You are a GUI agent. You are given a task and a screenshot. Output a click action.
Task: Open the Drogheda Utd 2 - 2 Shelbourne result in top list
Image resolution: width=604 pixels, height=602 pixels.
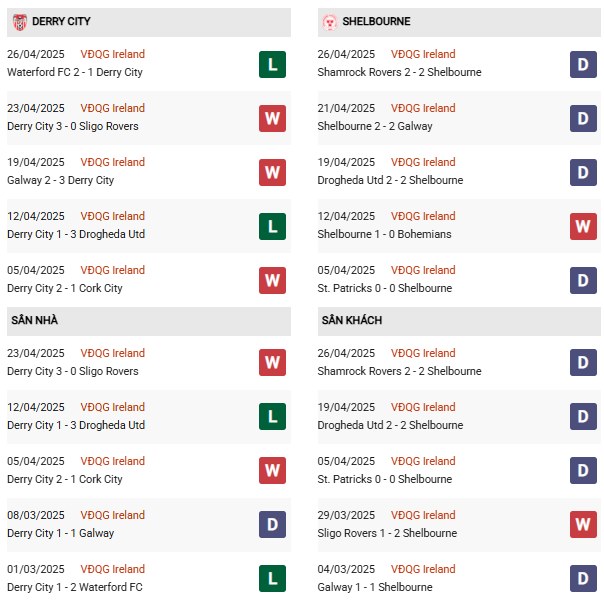coord(390,180)
